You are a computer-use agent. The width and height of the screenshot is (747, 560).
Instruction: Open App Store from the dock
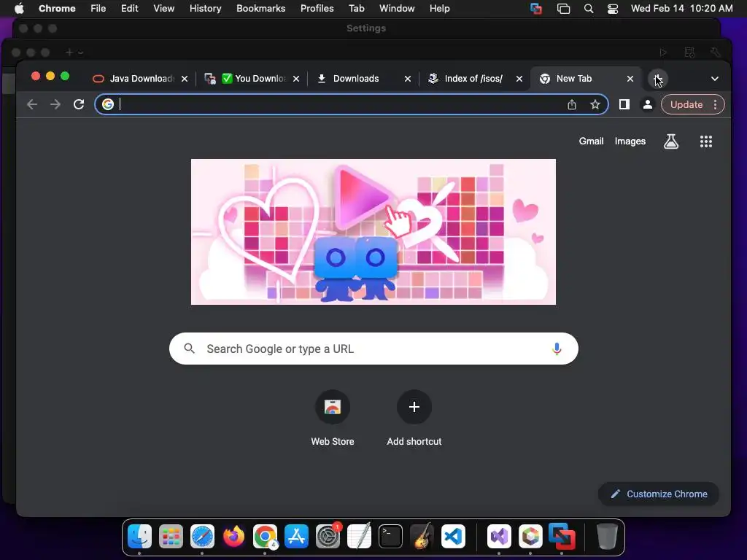296,537
